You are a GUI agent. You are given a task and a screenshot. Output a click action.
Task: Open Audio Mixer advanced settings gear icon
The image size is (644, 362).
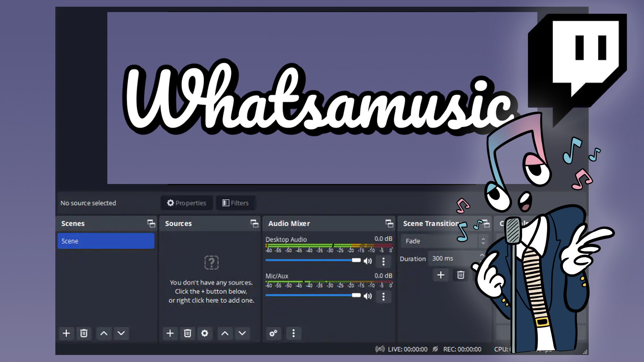tap(273, 334)
